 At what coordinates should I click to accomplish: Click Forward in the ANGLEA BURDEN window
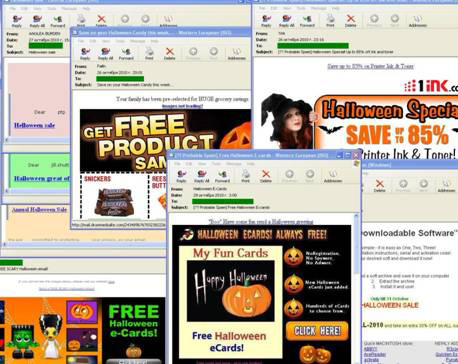point(58,21)
